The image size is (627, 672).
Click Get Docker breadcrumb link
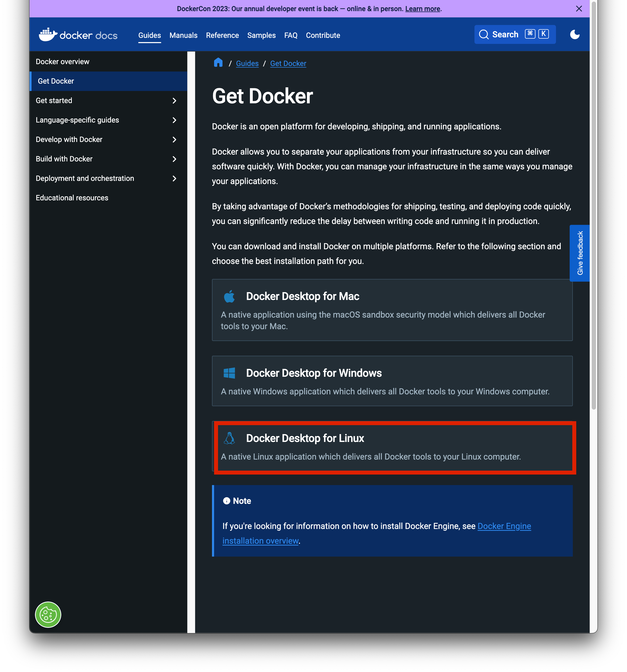[x=288, y=63]
